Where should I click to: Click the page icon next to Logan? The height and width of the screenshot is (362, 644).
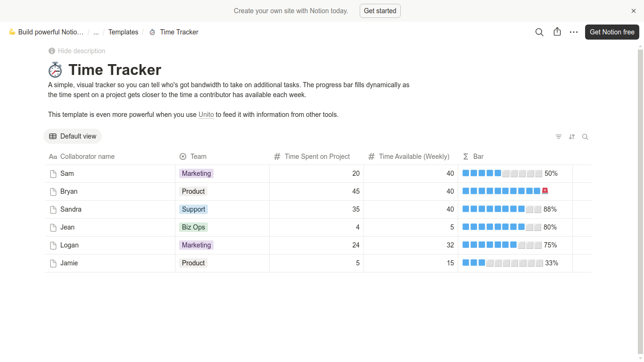[x=53, y=246]
